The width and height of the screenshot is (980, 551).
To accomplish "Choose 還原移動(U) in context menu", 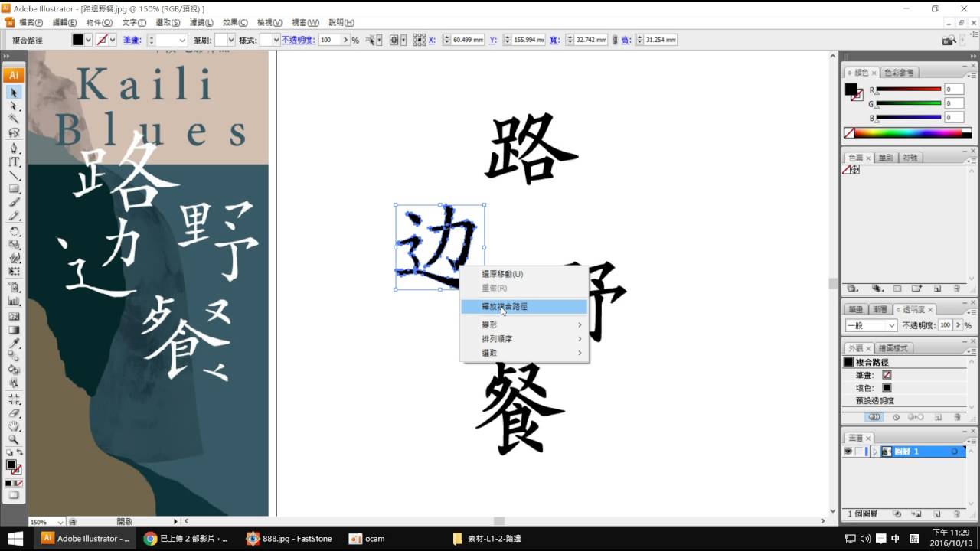I will [524, 274].
